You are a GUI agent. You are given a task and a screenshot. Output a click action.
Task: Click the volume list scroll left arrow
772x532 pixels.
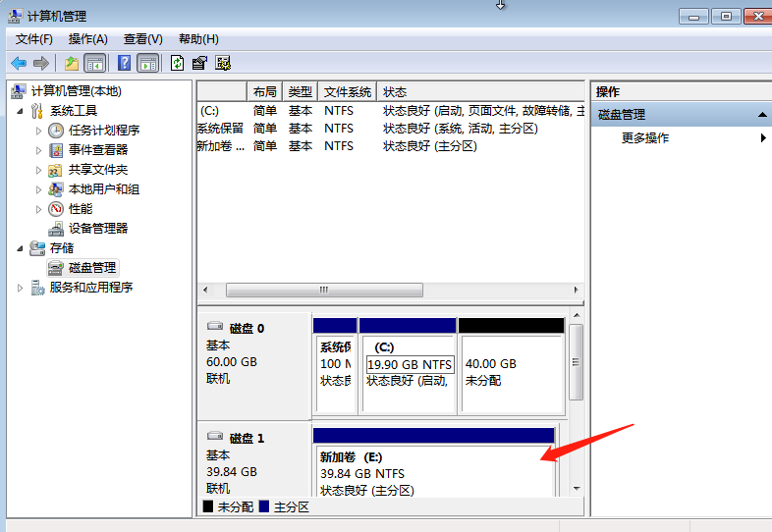205,290
